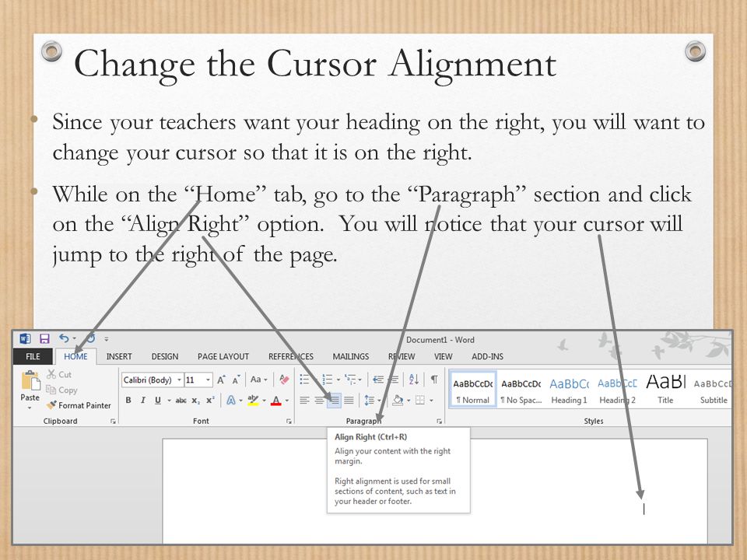Apply the Heading 1 style

[x=569, y=390]
